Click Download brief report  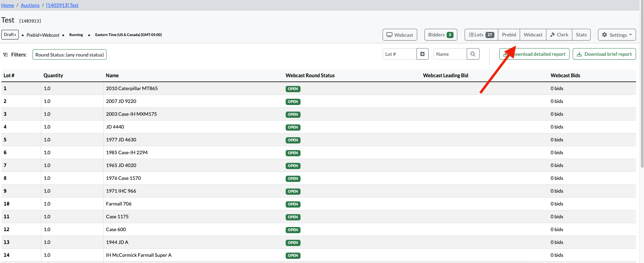click(x=604, y=54)
